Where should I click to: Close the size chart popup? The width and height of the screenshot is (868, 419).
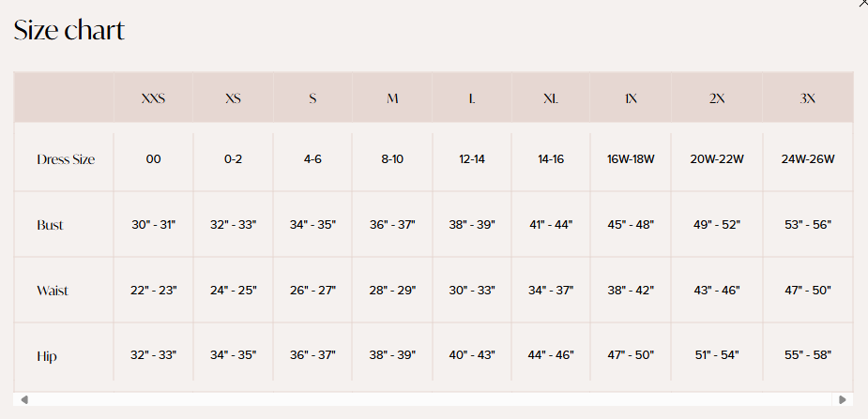pyautogui.click(x=862, y=4)
